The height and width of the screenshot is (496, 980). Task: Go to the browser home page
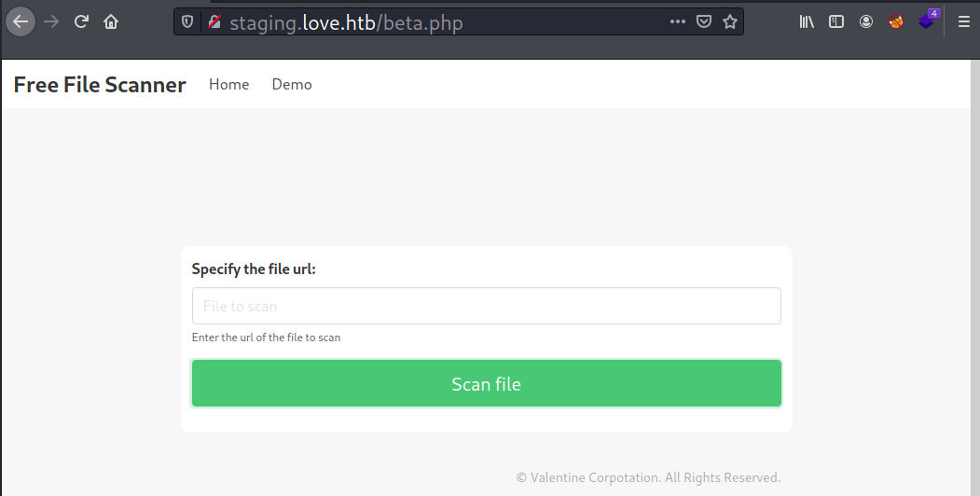click(111, 21)
